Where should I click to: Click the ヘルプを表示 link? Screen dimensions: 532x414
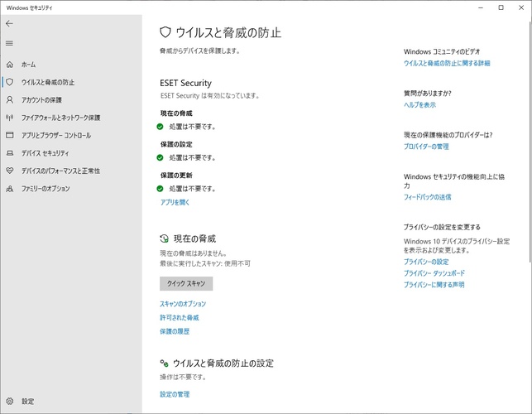pyautogui.click(x=419, y=104)
